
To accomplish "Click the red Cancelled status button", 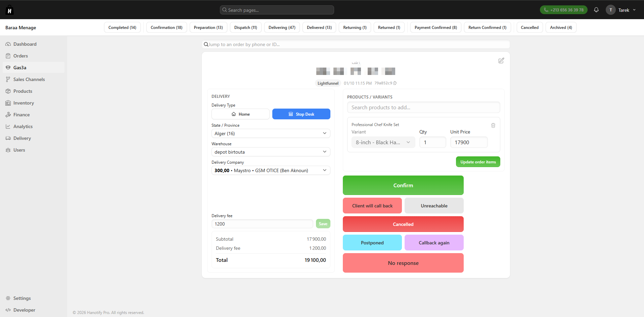I will pos(403,224).
